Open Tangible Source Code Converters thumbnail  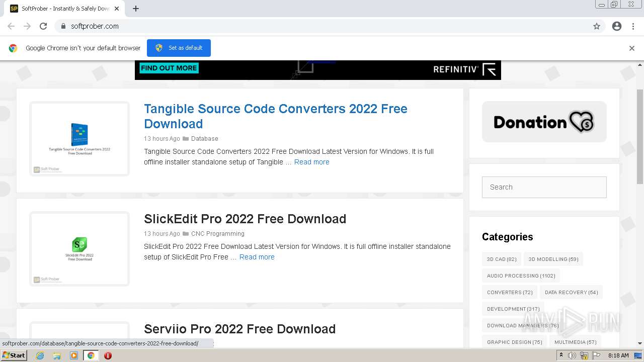click(79, 139)
